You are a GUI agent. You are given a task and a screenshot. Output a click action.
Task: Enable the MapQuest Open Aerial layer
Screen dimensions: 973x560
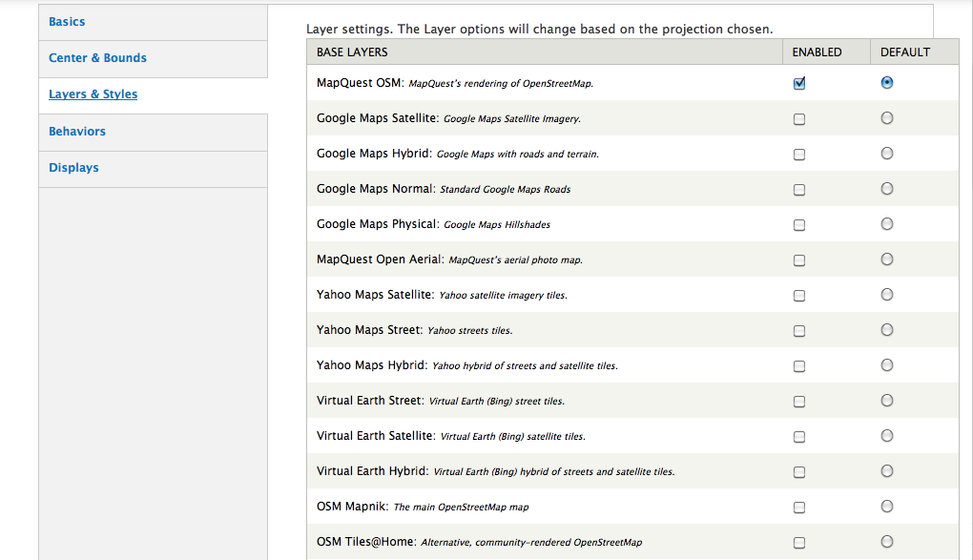pos(799,260)
